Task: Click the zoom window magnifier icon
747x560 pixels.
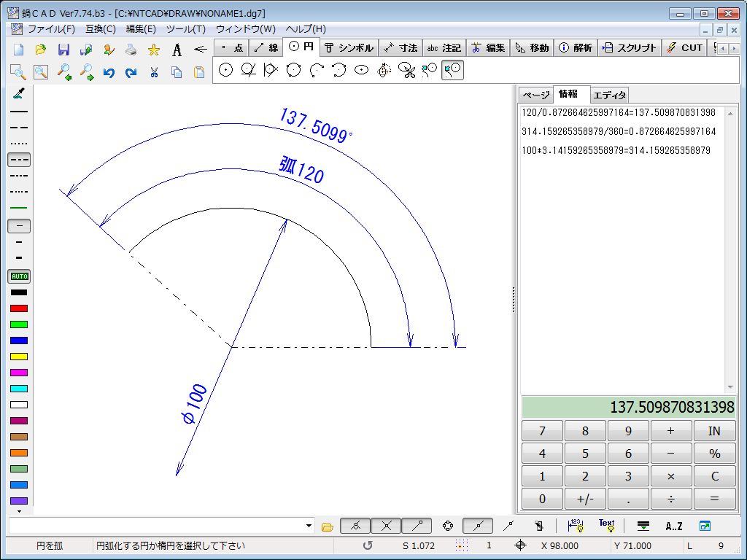Action: click(x=18, y=72)
